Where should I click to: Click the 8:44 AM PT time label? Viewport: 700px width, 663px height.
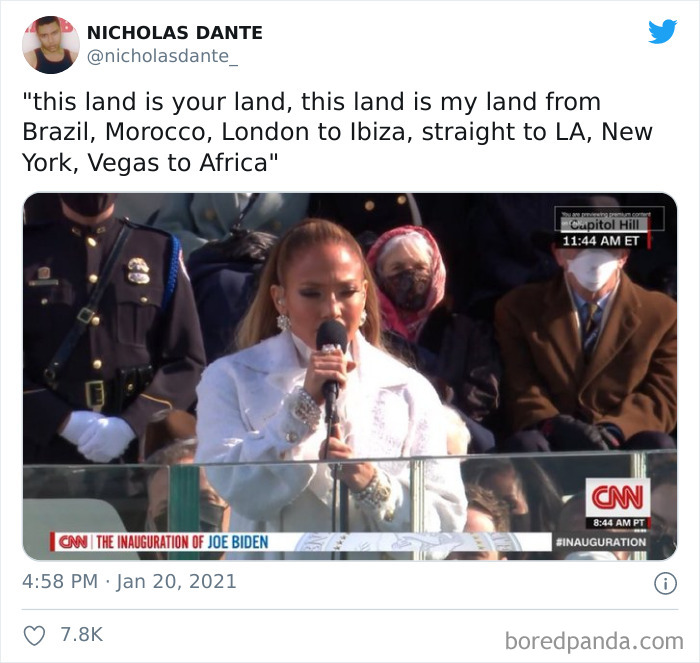tap(618, 523)
